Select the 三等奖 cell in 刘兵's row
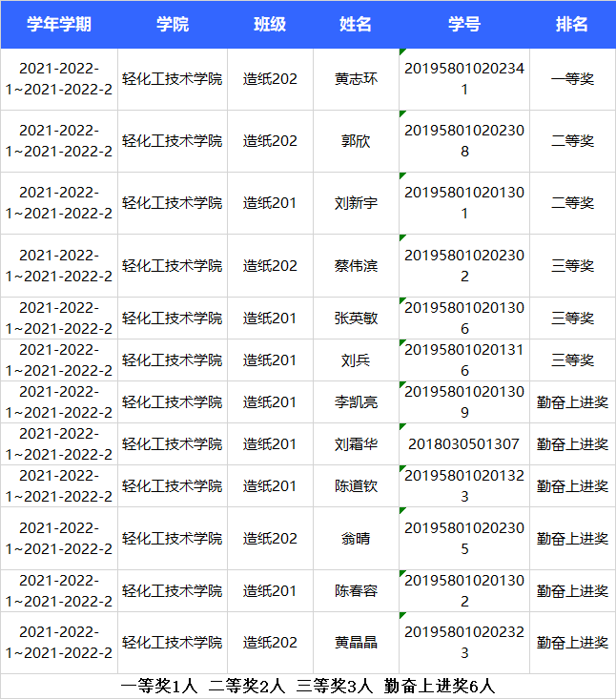616x699 pixels. click(572, 360)
